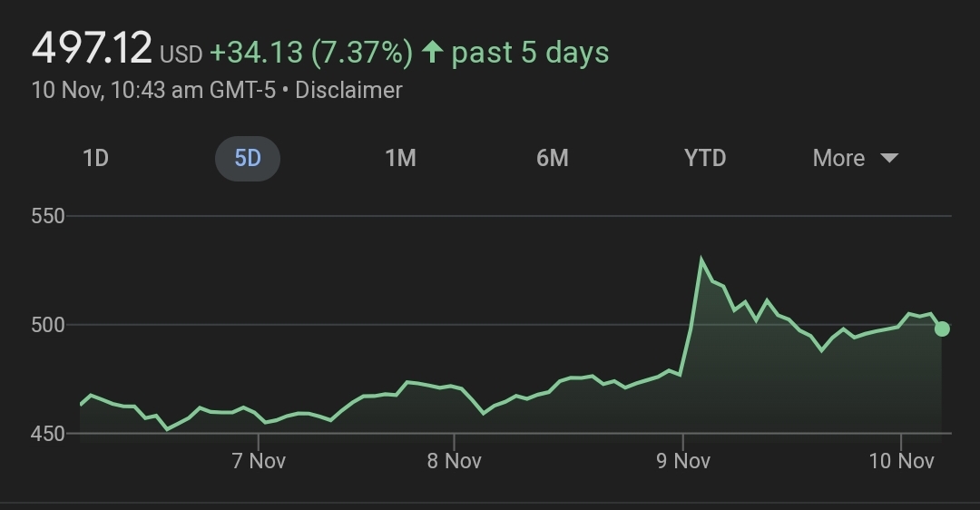Show the 1M chart range

[400, 158]
